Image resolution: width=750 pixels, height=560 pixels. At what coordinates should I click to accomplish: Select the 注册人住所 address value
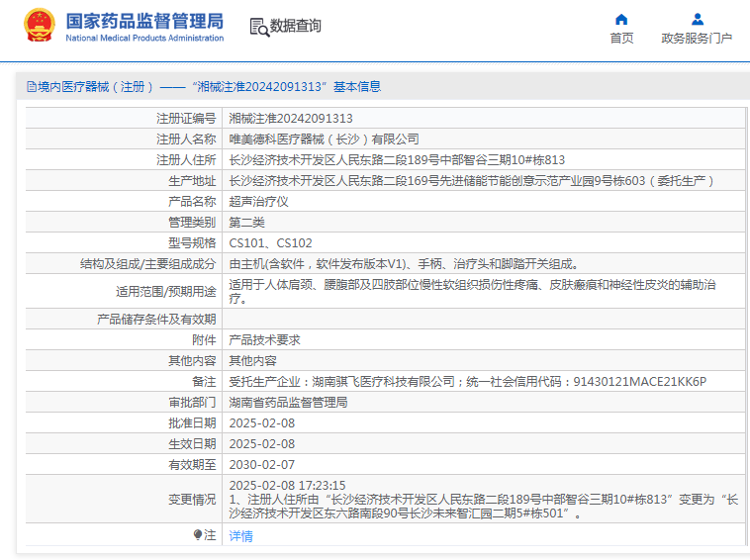point(397,159)
